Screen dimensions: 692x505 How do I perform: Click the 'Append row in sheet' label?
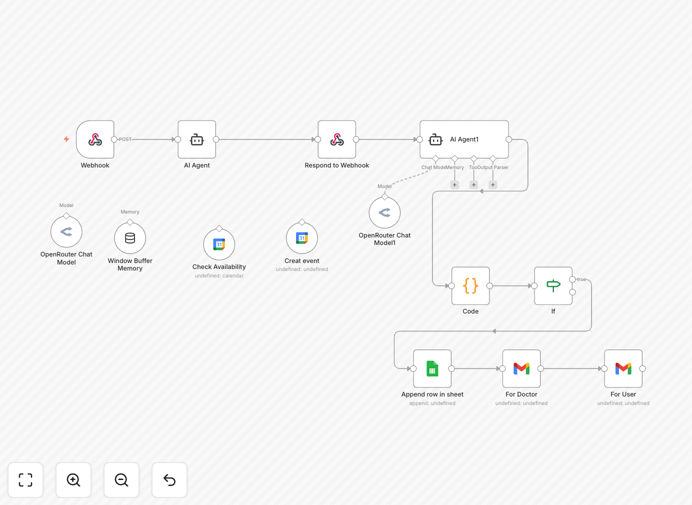[432, 394]
